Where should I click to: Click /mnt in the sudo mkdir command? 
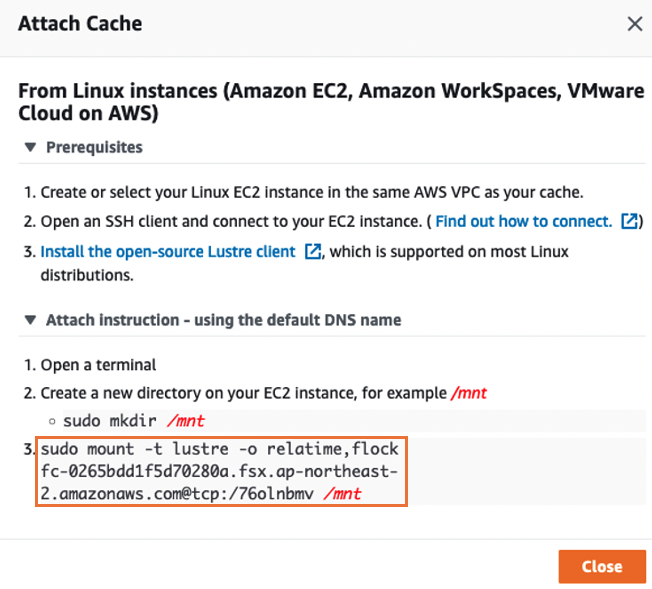click(186, 421)
